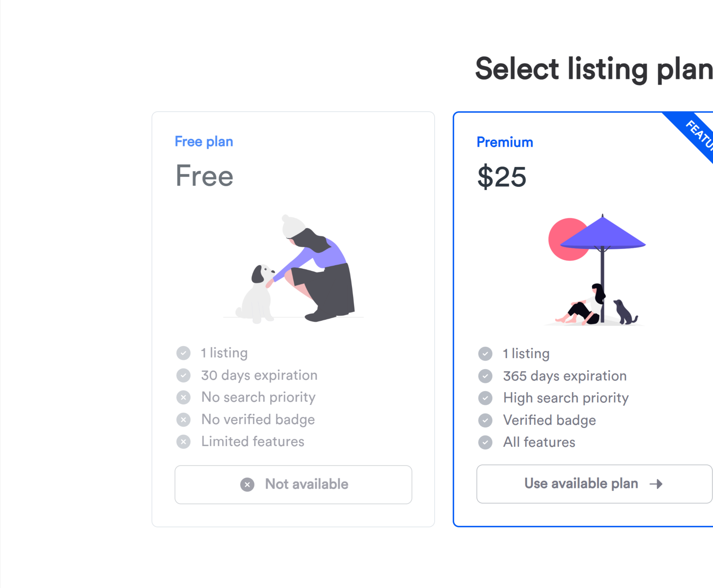The height and width of the screenshot is (588, 713).
Task: Click checkmark icon next to Verified badge
Action: (485, 420)
